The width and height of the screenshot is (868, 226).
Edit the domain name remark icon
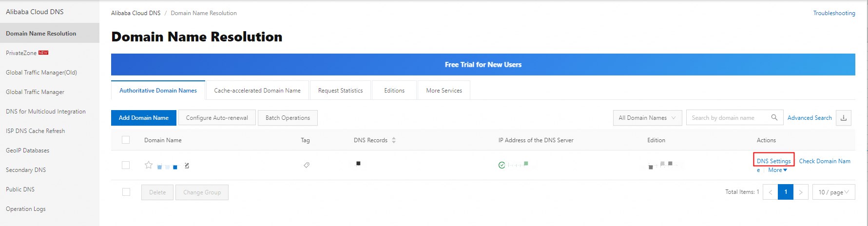tap(187, 166)
